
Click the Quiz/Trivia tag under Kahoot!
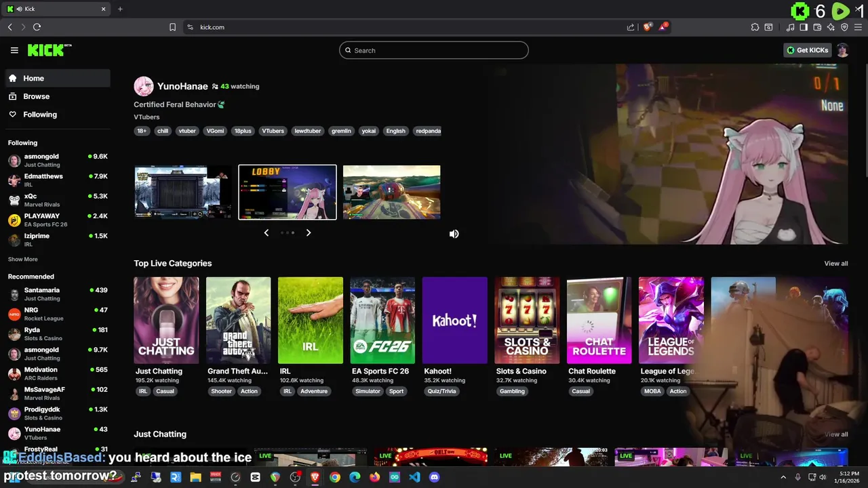(442, 391)
